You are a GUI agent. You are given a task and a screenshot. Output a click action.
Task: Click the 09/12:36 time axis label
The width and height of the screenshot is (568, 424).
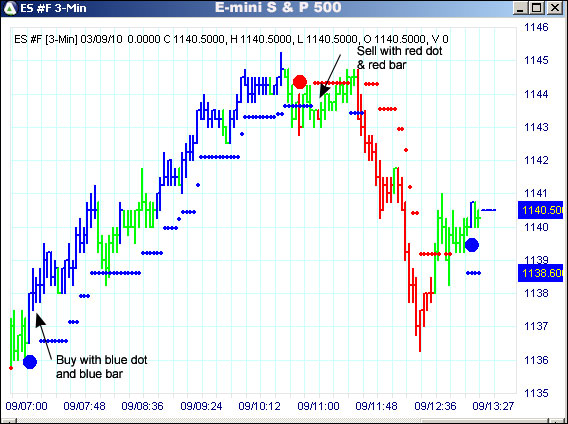point(435,406)
